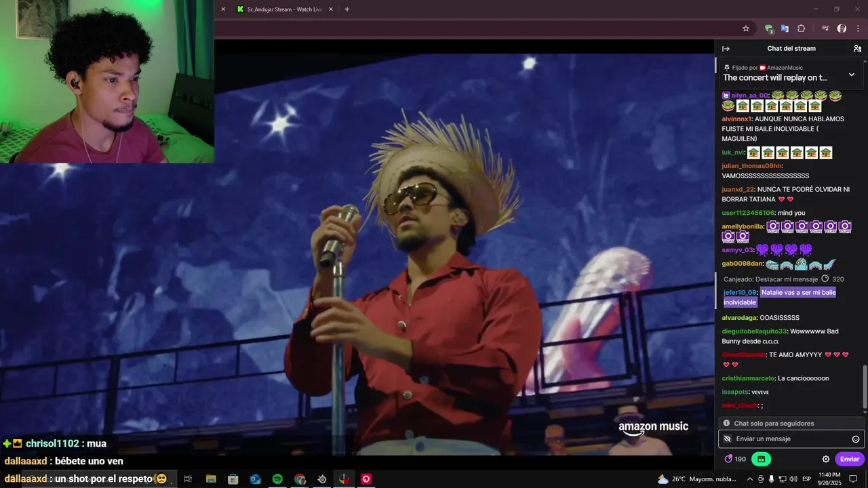
Task: Open the Chrome three-dot menu
Action: (x=858, y=28)
